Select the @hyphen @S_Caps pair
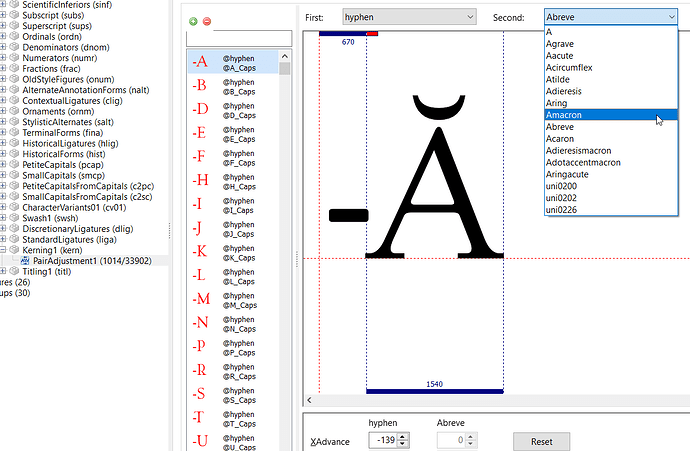The height and width of the screenshot is (451, 690). (x=233, y=395)
